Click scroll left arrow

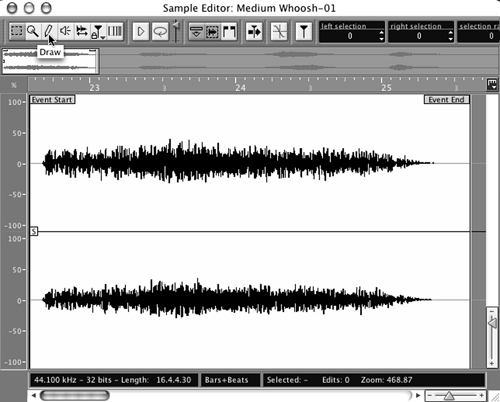click(33, 396)
